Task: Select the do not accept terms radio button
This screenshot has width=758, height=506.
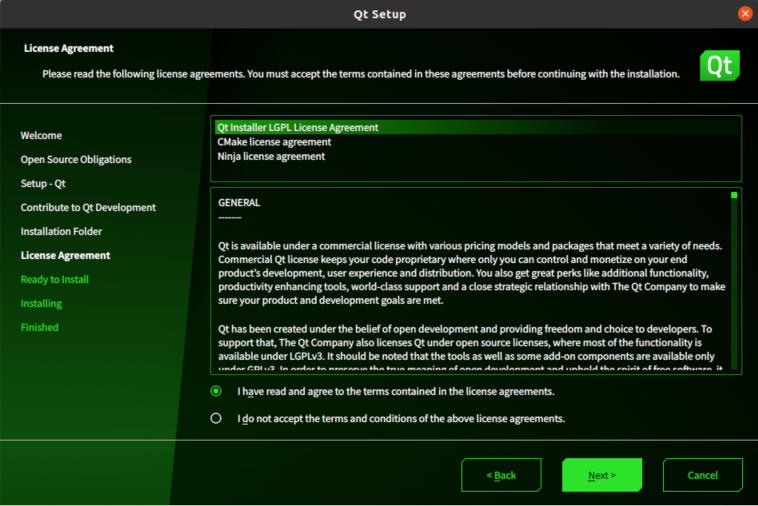Action: (216, 418)
